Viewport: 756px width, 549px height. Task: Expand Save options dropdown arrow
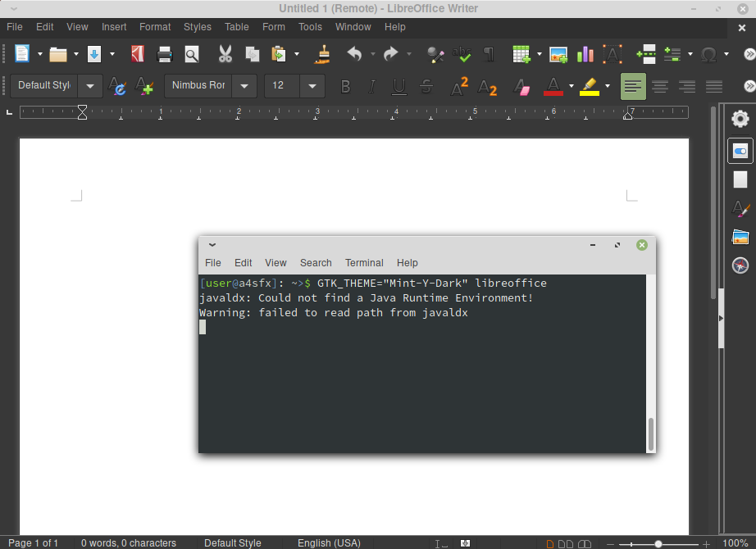pos(112,54)
